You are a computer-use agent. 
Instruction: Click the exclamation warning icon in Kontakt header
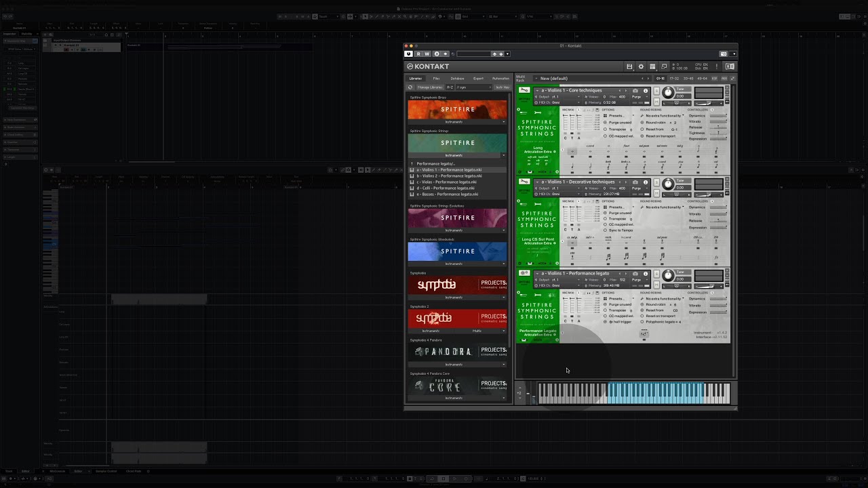point(717,66)
